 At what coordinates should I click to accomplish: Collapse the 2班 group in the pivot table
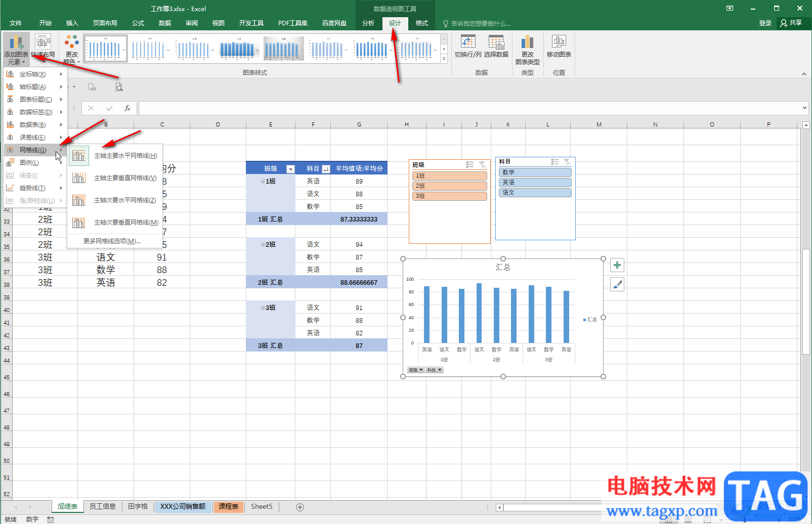[263, 244]
